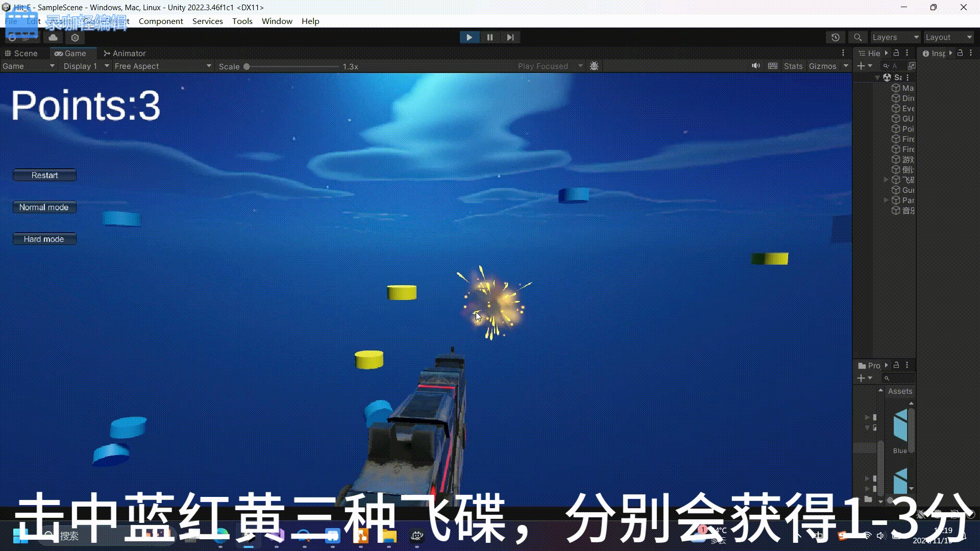Mute game audio speaker icon
This screenshot has width=980, height=551.
(755, 66)
